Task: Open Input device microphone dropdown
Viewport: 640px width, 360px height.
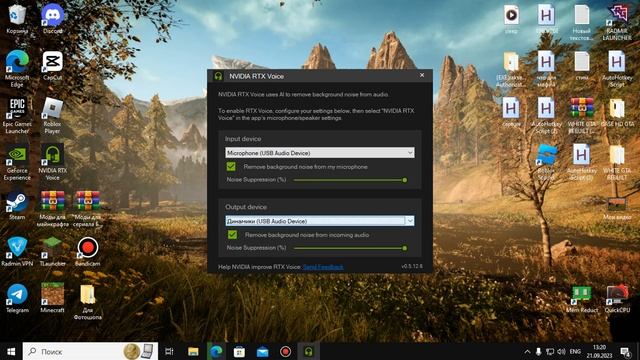Action: pos(320,153)
